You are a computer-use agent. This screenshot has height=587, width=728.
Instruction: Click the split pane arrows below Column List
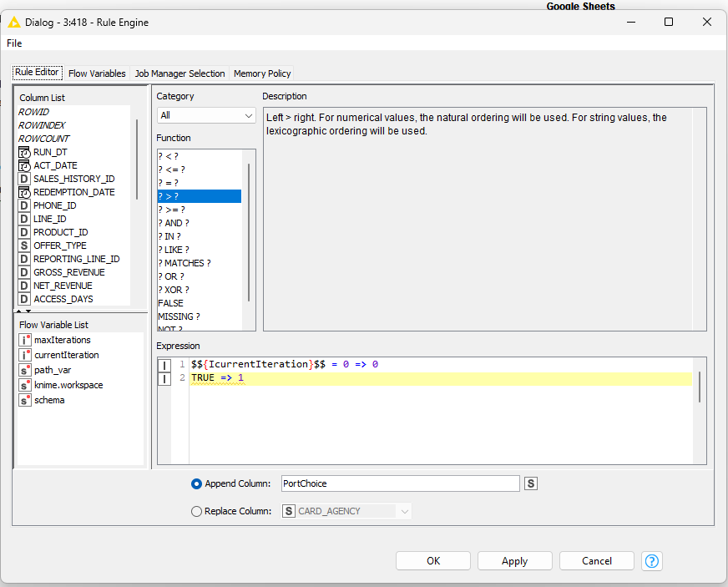[x=23, y=311]
